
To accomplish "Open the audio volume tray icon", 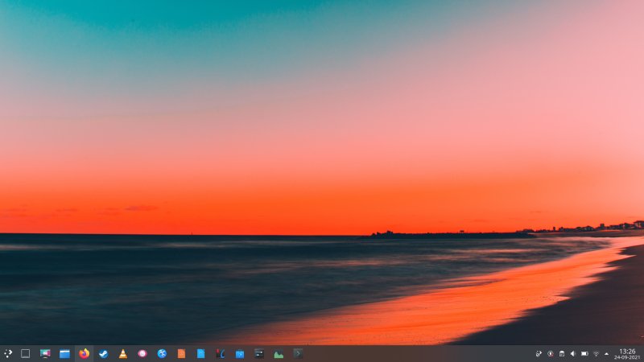I will pyautogui.click(x=573, y=354).
